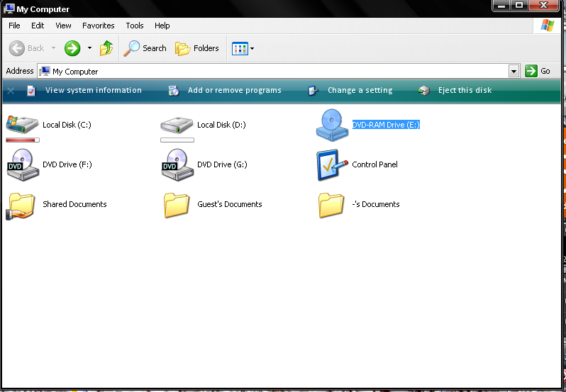
Task: Click inside the Address field text
Action: [75, 72]
